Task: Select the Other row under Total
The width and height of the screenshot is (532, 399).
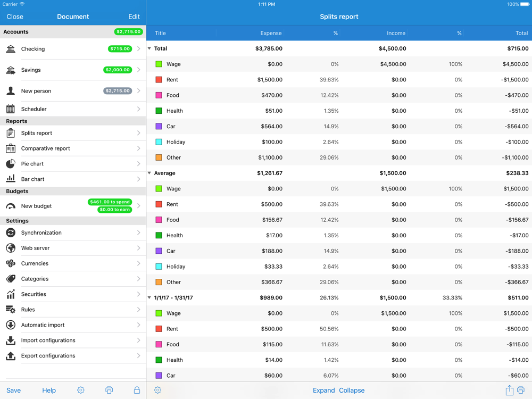Action: click(x=339, y=157)
